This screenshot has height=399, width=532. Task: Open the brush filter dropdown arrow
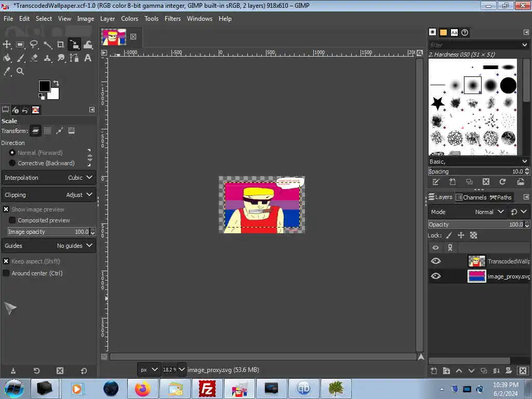pos(525,45)
